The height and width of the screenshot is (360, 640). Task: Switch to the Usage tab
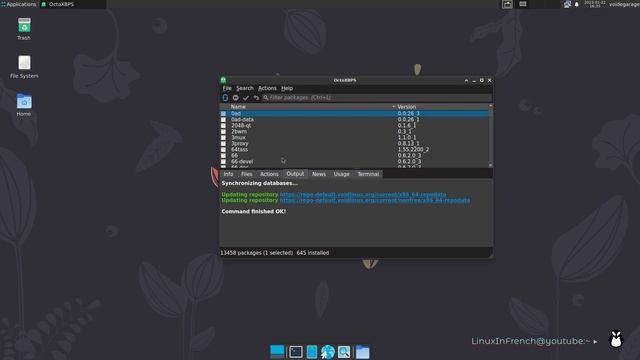click(x=341, y=174)
